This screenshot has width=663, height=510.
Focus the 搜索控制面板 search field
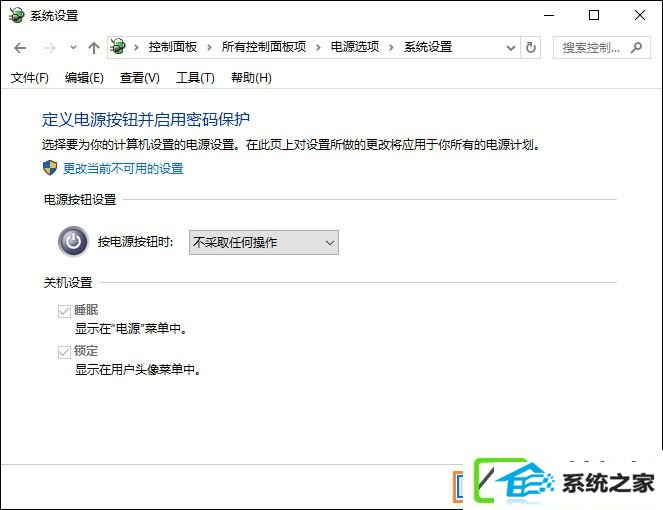pyautogui.click(x=592, y=48)
